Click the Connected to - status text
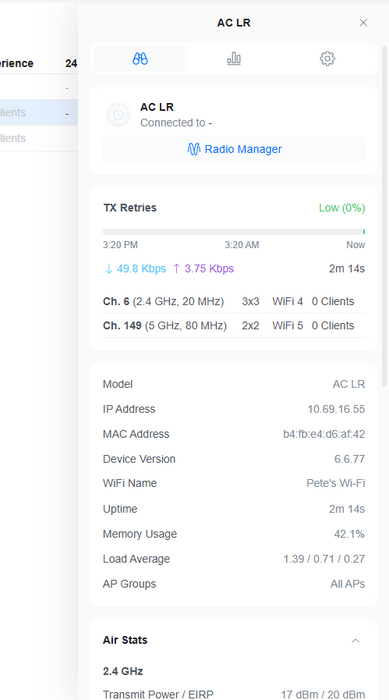Image resolution: width=389 pixels, height=700 pixels. (176, 123)
